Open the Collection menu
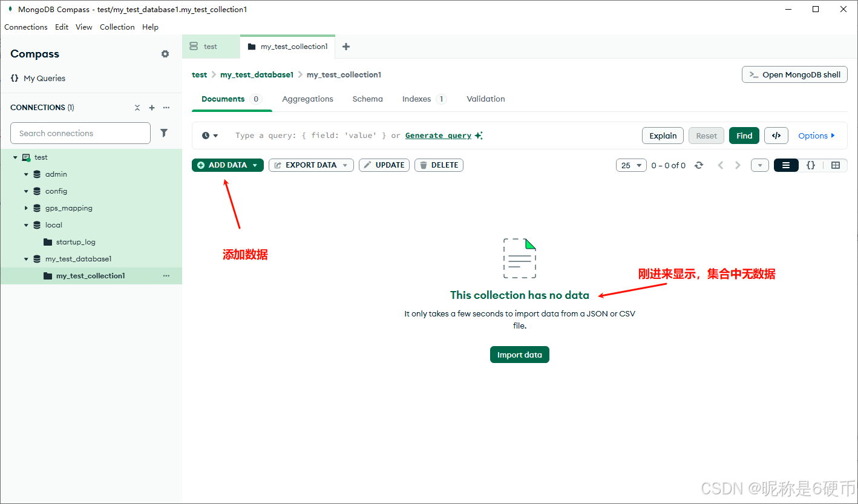The width and height of the screenshot is (858, 504). coord(117,27)
